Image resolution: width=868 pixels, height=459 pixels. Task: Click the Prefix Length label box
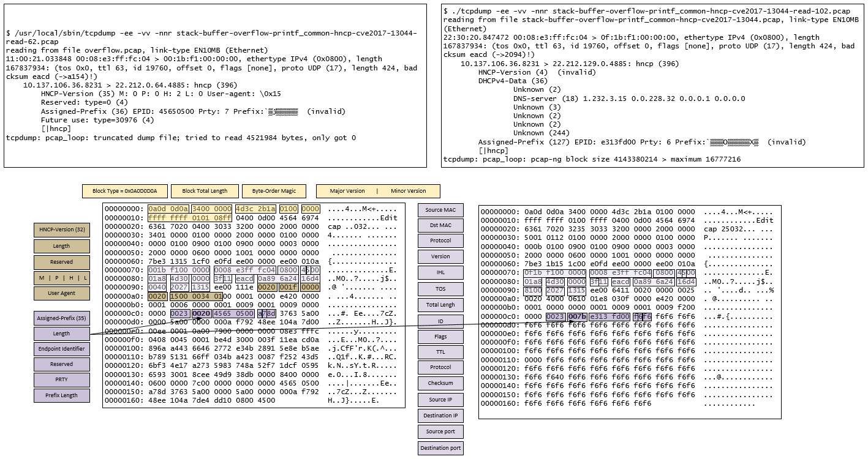tap(62, 395)
